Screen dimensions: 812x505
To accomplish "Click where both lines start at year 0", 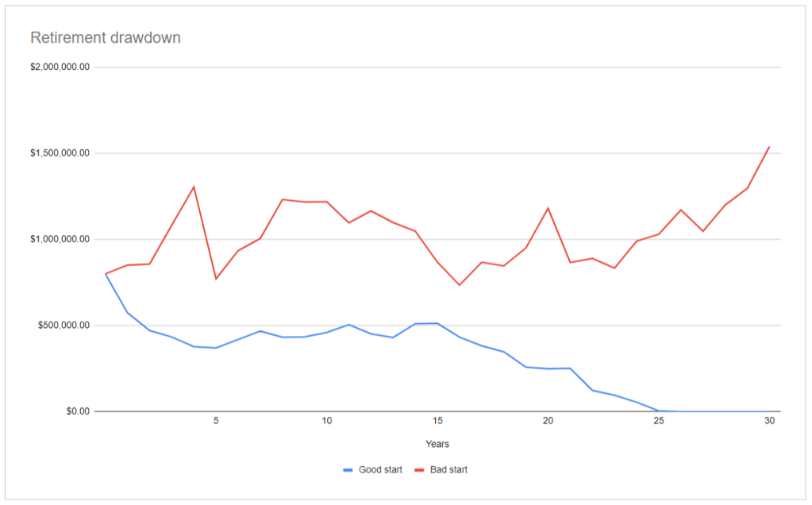I will 106,274.
